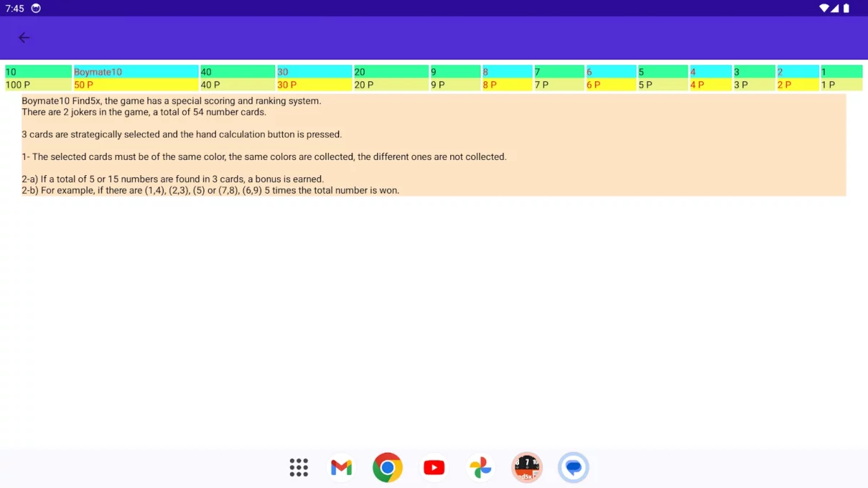The height and width of the screenshot is (488, 868).
Task: Select the '3' header cell
Action: [754, 72]
